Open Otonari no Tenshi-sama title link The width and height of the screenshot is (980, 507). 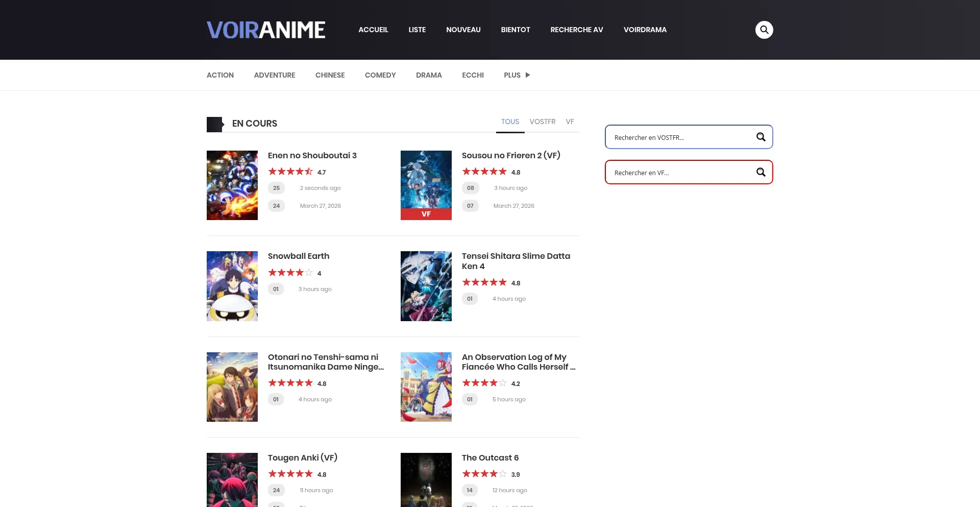pyautogui.click(x=326, y=362)
